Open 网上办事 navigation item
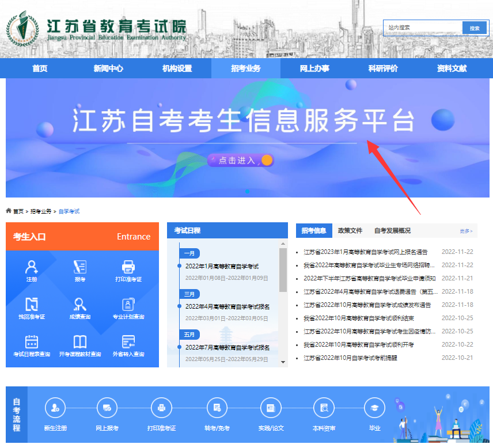 pyautogui.click(x=314, y=68)
